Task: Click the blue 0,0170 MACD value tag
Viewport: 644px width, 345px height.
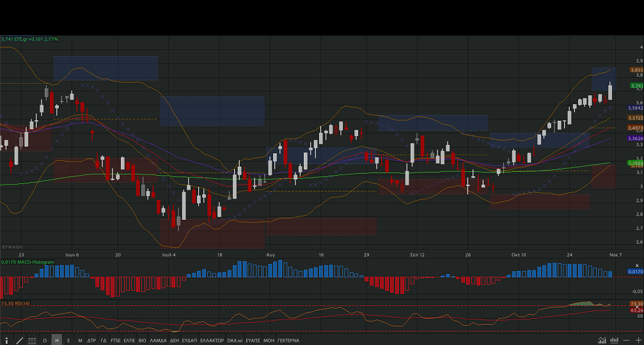Action: [636, 272]
